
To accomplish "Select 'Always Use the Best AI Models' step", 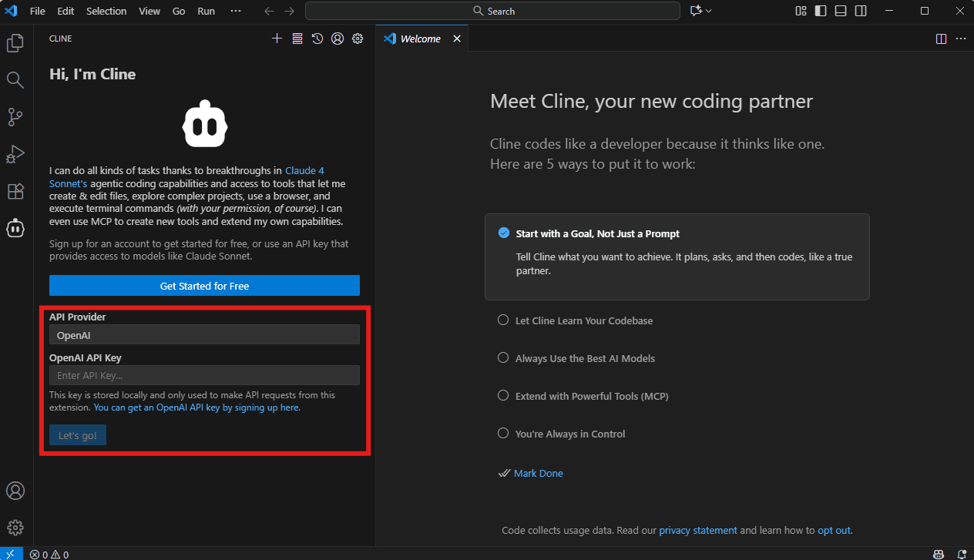I will [x=585, y=358].
